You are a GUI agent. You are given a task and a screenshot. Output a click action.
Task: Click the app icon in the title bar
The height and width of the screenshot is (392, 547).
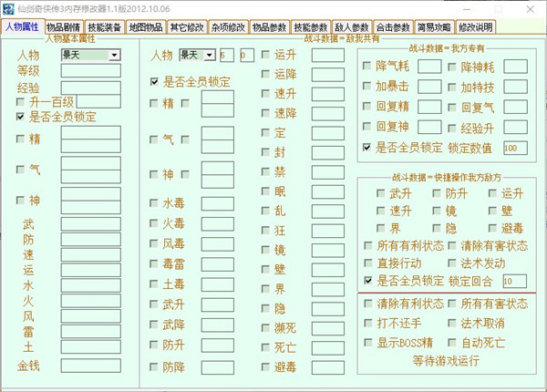click(x=7, y=9)
